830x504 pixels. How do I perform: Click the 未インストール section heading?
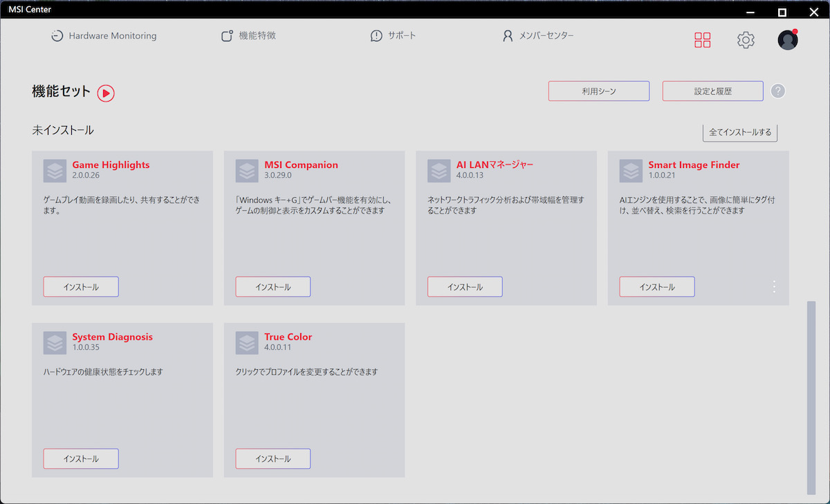pos(63,130)
